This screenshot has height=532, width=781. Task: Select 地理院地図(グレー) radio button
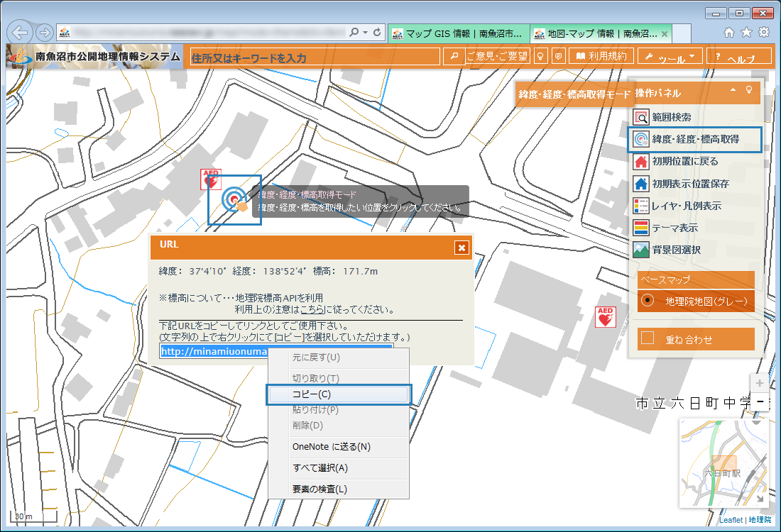point(648,300)
